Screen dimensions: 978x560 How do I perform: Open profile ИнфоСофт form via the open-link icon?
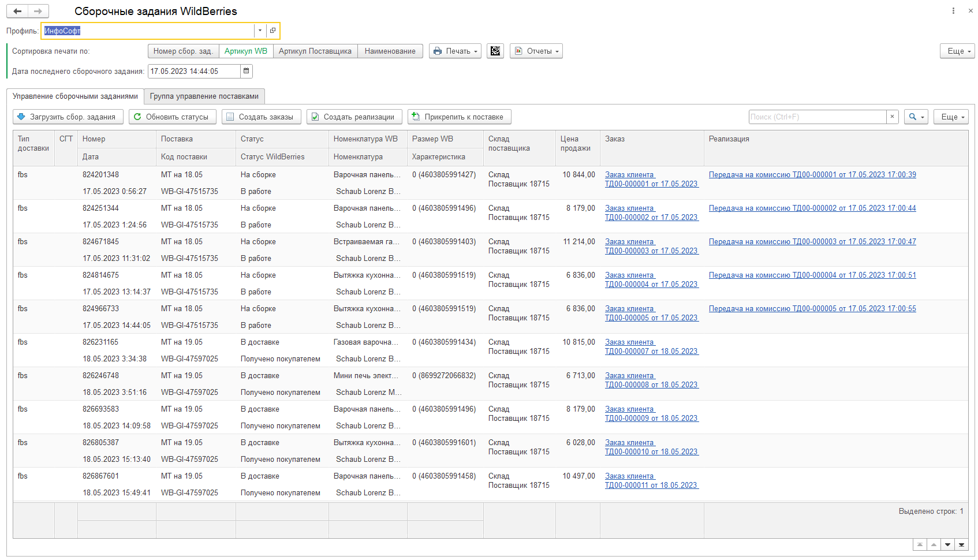point(273,31)
